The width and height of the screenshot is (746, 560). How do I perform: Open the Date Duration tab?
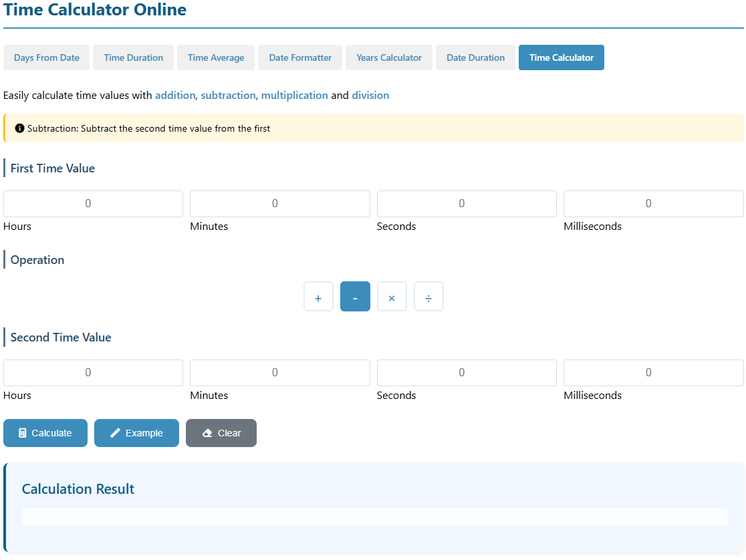click(x=475, y=57)
